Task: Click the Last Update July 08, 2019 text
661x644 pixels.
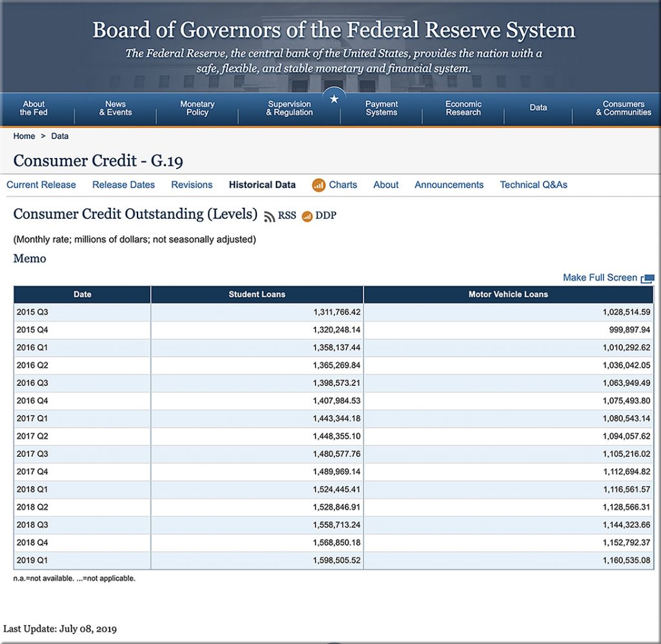Action: tap(60, 629)
